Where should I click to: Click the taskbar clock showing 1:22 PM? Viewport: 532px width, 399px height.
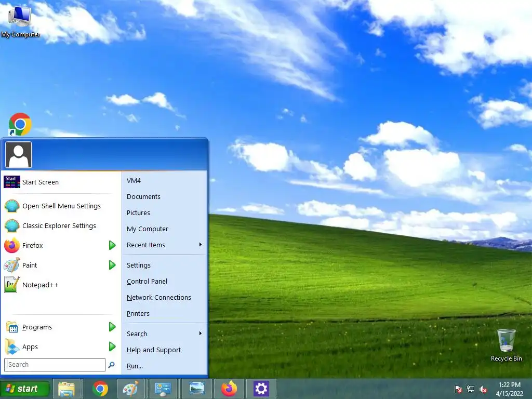[x=510, y=389]
